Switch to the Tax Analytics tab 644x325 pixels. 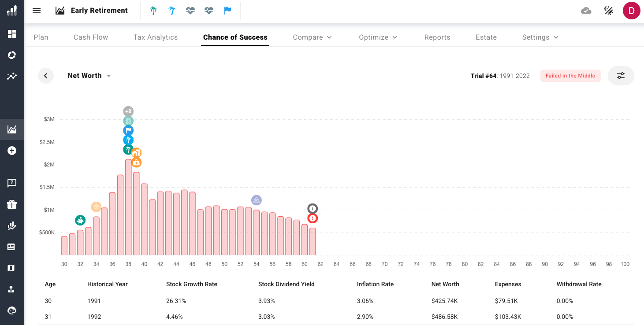156,37
